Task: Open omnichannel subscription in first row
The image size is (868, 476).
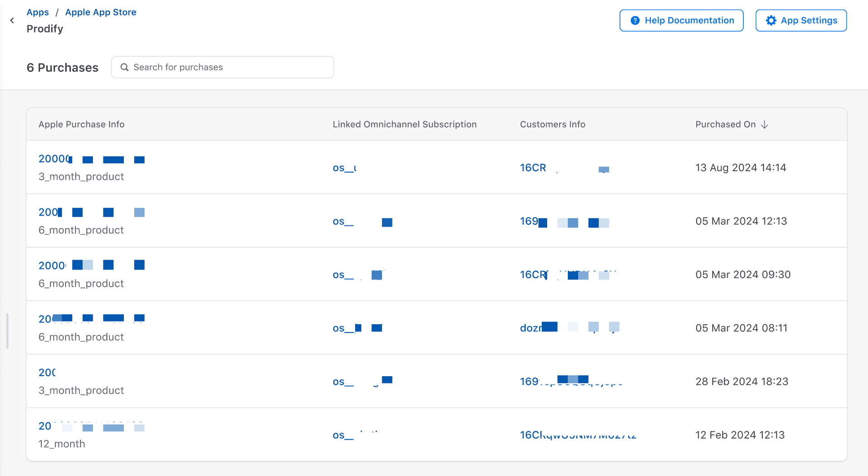Action: (344, 168)
